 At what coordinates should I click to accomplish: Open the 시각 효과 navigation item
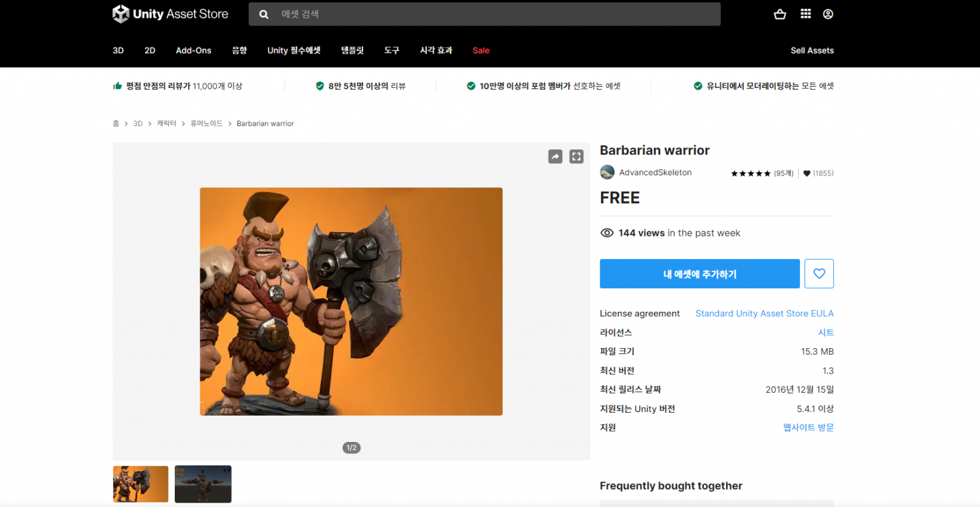tap(436, 50)
